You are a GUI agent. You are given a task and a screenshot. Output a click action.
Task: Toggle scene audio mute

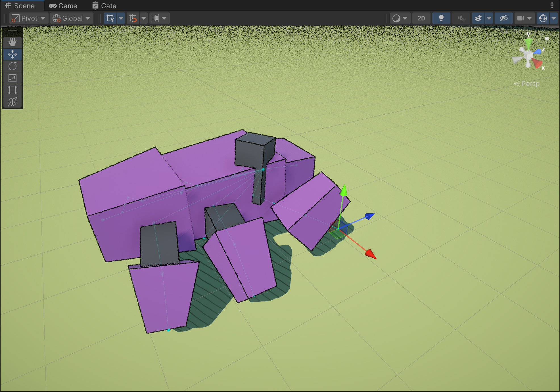click(461, 18)
